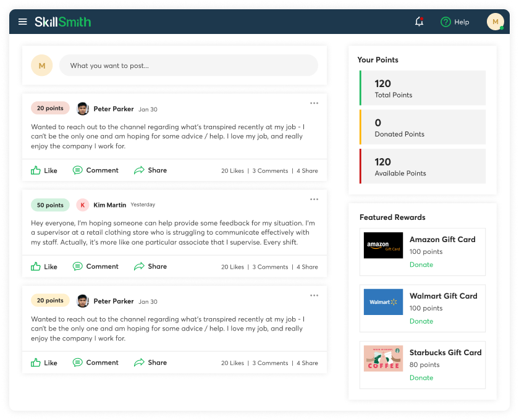The height and width of the screenshot is (420, 519).
Task: Click the red 20 points badge on the first post
Action: [x=50, y=108]
